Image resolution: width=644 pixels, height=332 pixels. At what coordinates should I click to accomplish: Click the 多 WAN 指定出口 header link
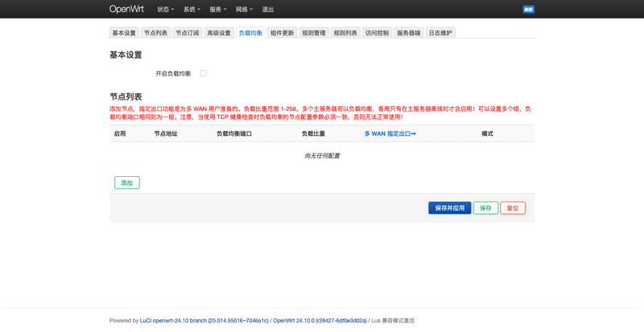tap(390, 133)
